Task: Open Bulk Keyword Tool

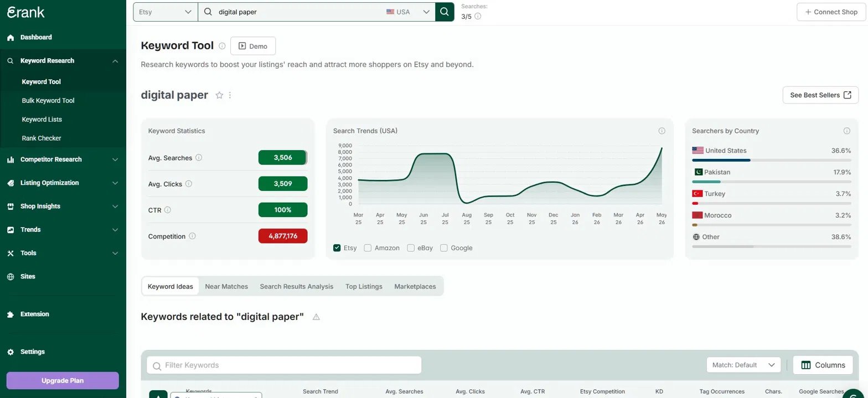Action: [x=48, y=100]
